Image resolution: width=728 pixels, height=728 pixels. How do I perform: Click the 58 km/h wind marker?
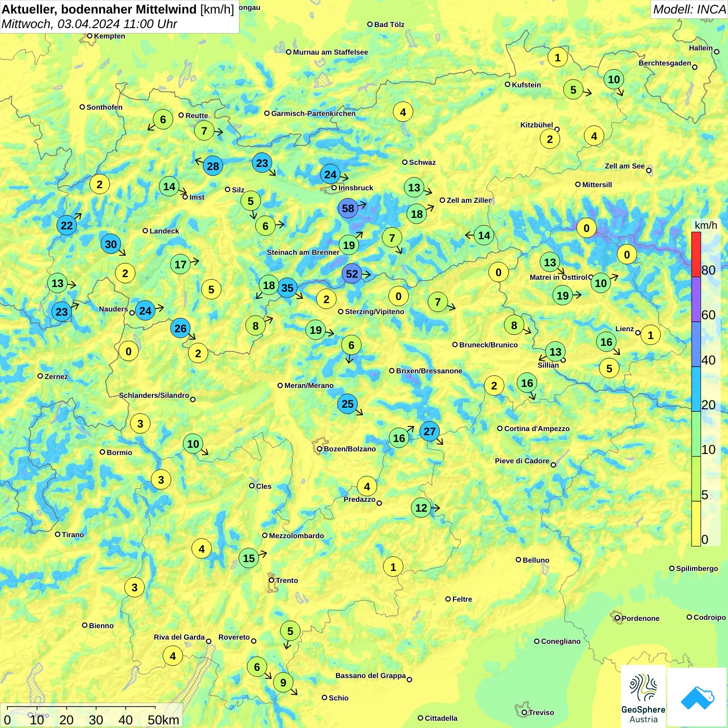[348, 209]
